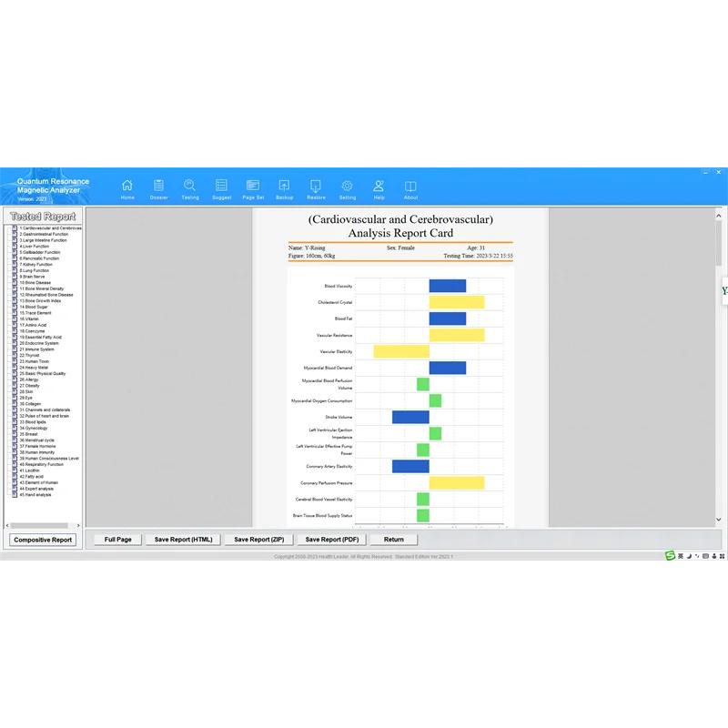The height and width of the screenshot is (728, 728).
Task: Select the Endocrine System report
Action: click(x=39, y=343)
